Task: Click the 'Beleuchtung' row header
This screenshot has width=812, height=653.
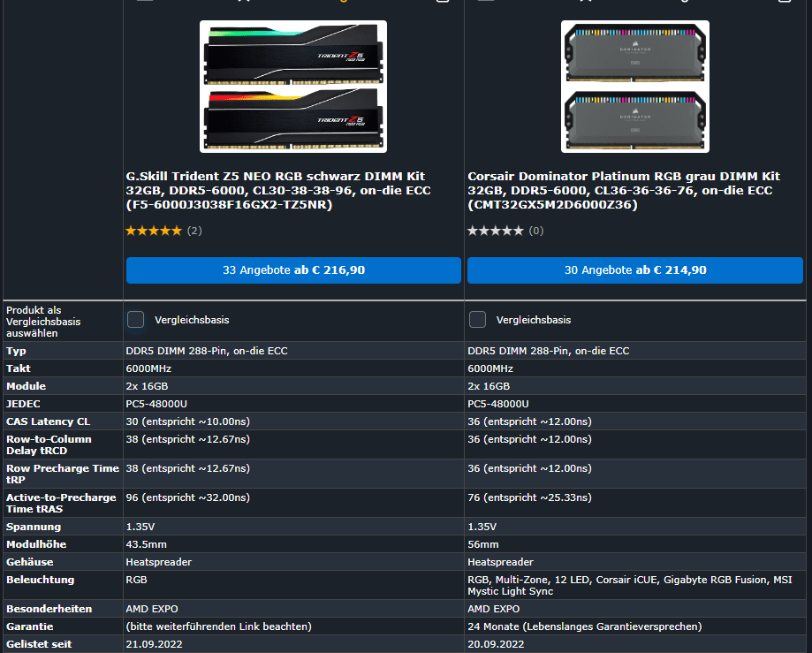Action: [41, 580]
